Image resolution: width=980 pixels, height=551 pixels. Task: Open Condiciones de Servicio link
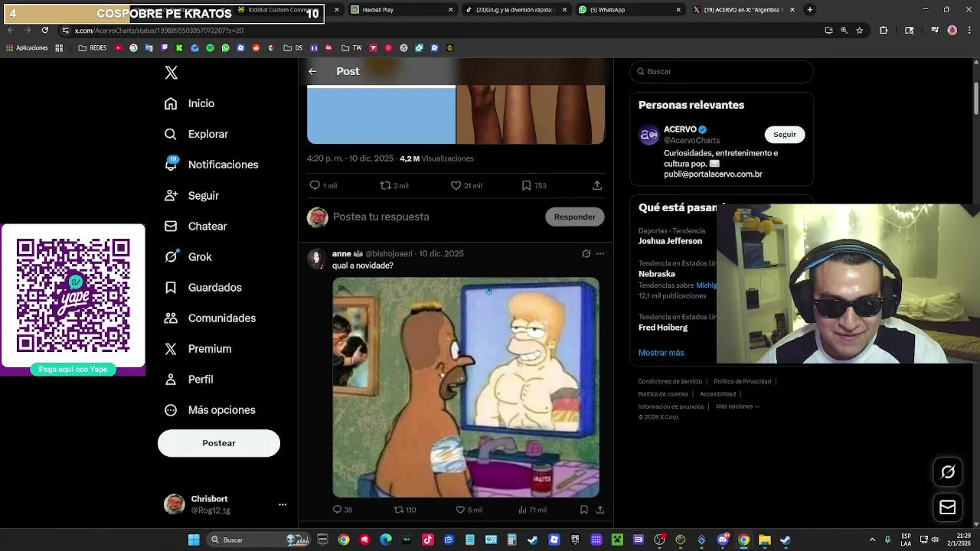click(x=670, y=381)
